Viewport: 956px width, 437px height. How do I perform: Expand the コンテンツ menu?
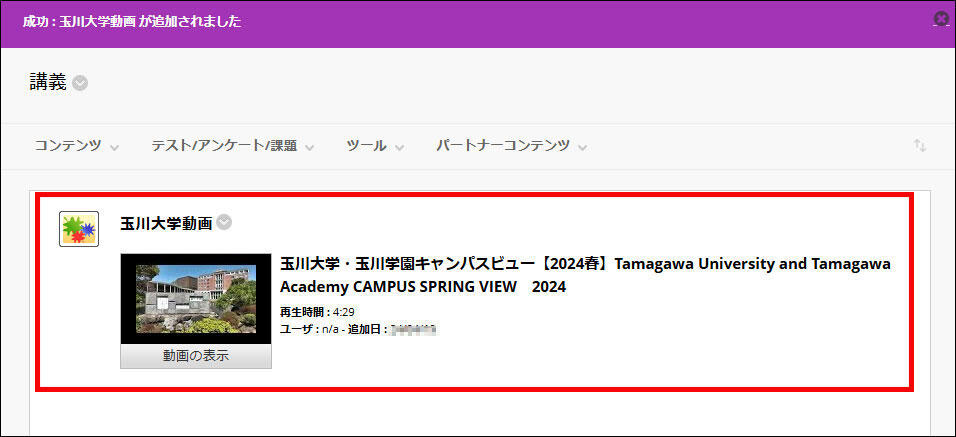(76, 146)
